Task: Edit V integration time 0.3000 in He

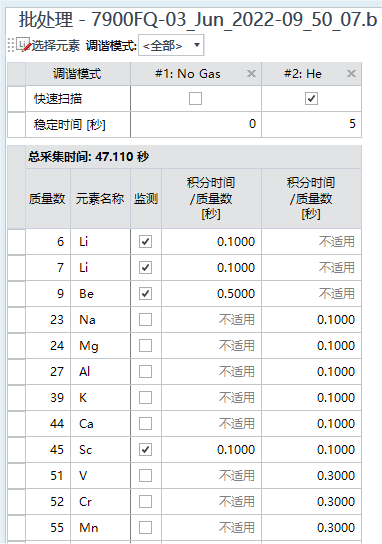Action: 312,476
